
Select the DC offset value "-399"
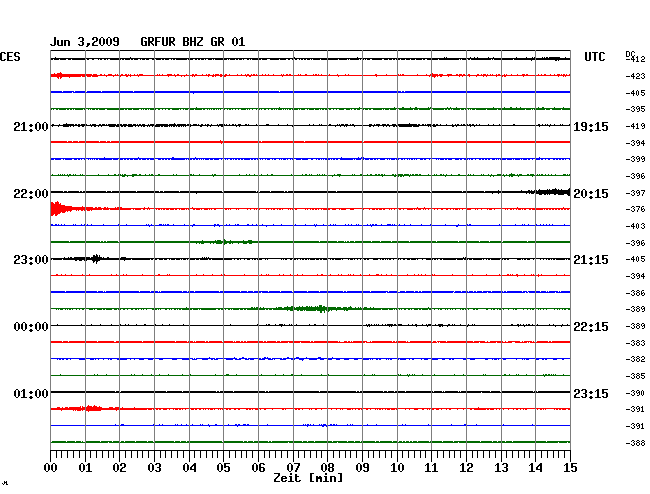(635, 159)
